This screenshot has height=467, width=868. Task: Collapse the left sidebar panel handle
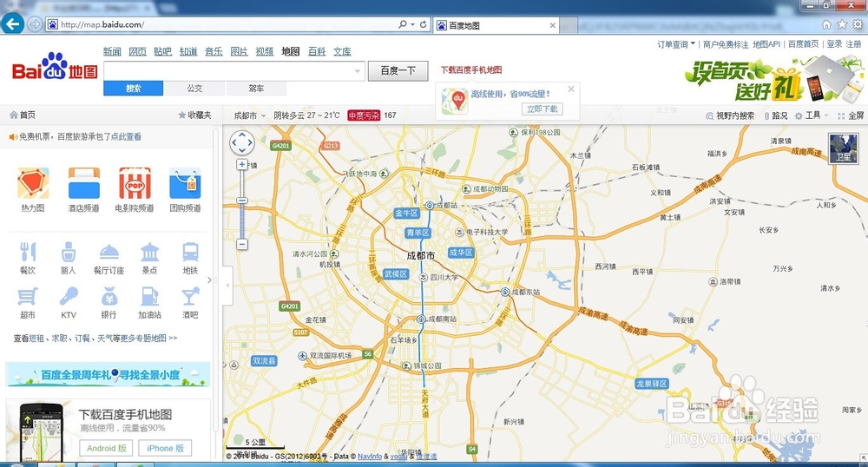[227, 286]
